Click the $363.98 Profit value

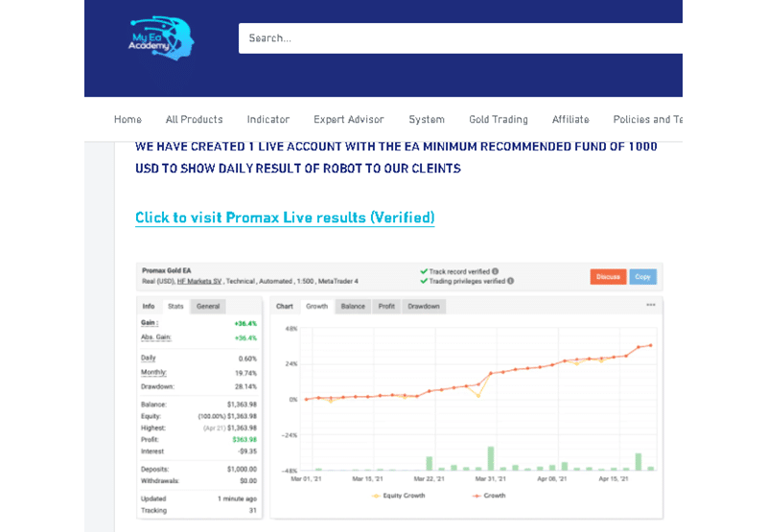(244, 440)
